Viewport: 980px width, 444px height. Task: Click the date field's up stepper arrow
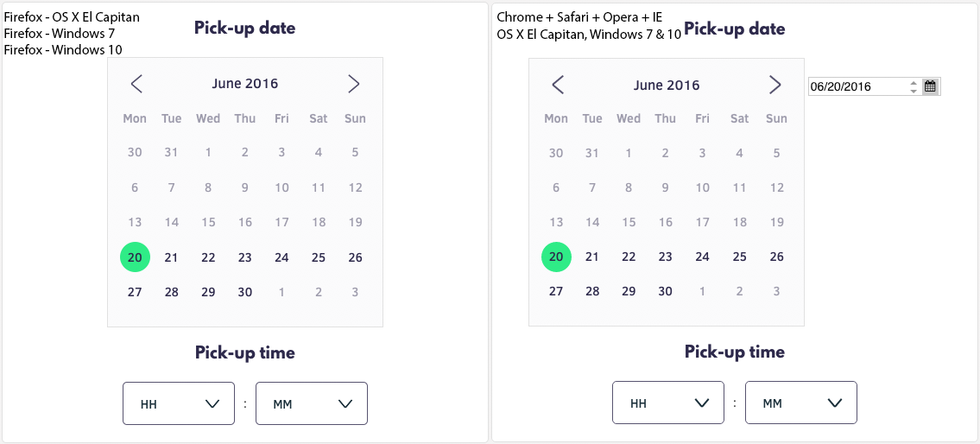(914, 83)
